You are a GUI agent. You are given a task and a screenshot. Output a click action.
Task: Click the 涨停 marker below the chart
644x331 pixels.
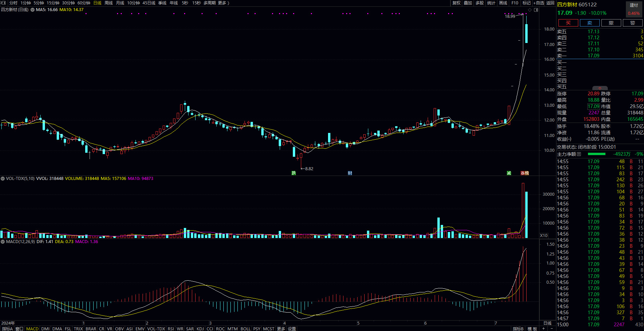(x=525, y=173)
